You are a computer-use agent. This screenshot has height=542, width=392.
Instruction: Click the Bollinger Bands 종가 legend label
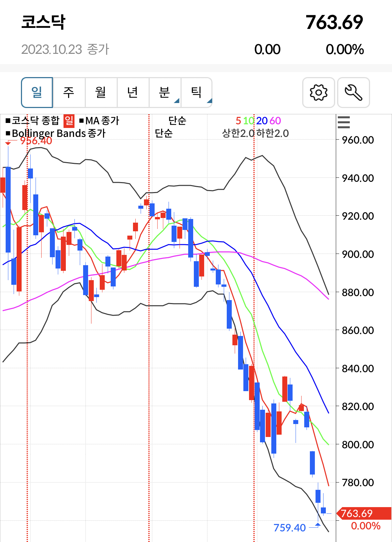59,133
